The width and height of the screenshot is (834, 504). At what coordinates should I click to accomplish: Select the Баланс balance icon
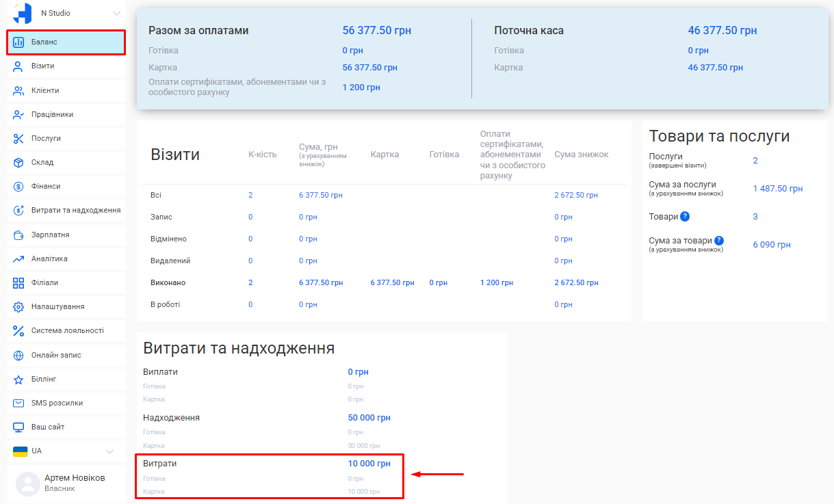pyautogui.click(x=19, y=42)
